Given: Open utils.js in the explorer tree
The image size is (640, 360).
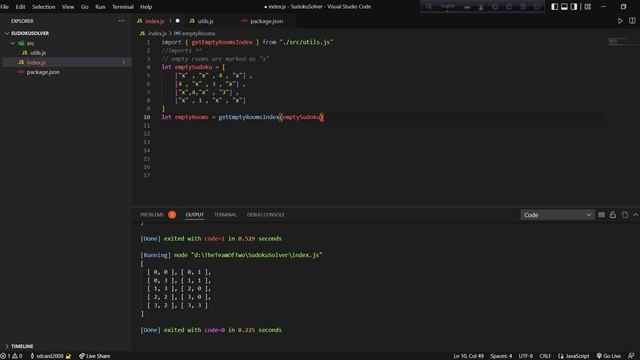Looking at the screenshot, I should point(38,53).
